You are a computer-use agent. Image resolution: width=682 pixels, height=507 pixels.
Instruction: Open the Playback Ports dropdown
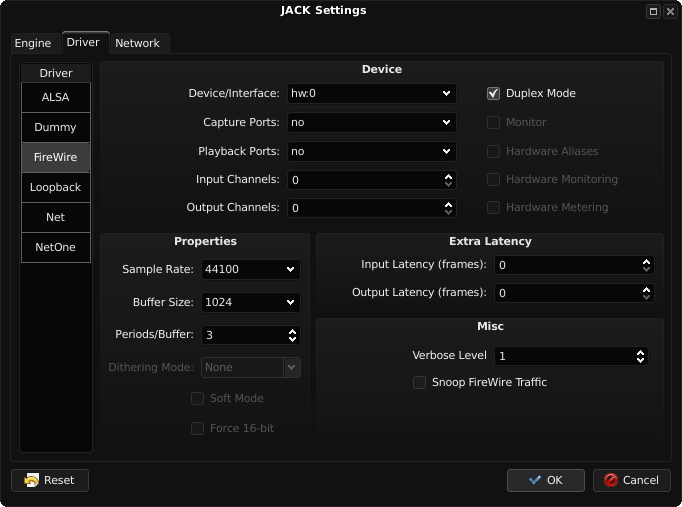(371, 151)
